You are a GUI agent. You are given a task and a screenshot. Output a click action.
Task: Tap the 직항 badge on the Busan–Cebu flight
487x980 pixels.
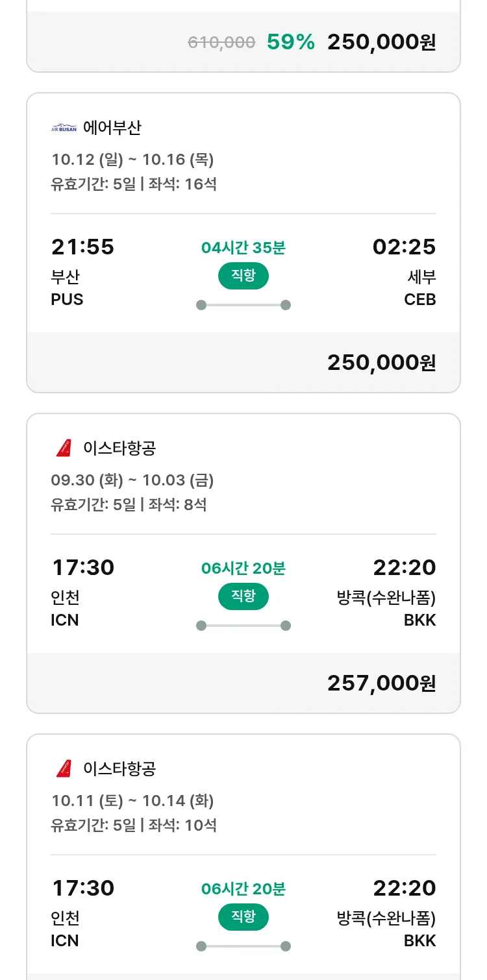(243, 276)
